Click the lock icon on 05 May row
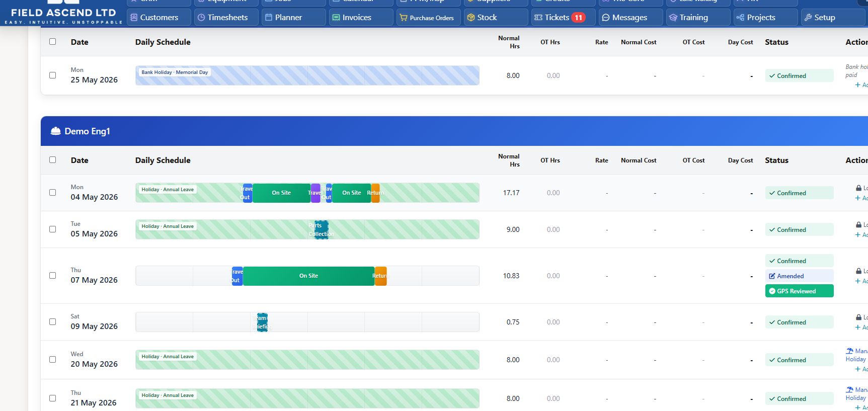 point(858,225)
